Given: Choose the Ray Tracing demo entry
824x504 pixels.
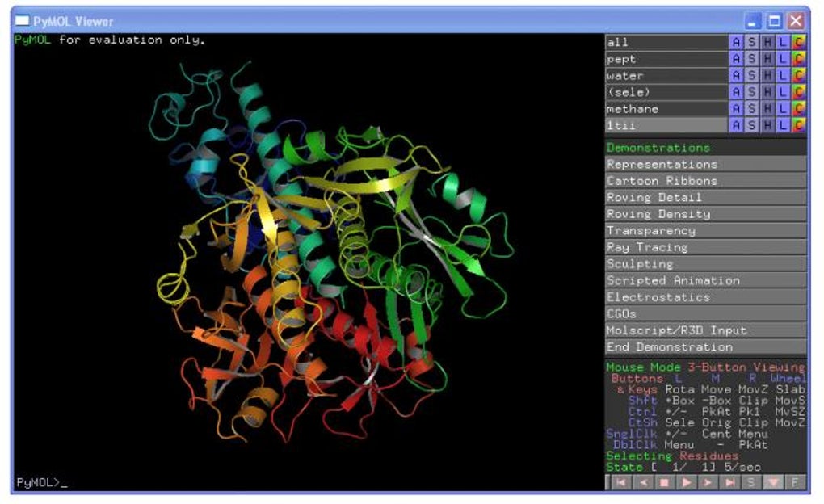Looking at the screenshot, I should click(x=705, y=247).
